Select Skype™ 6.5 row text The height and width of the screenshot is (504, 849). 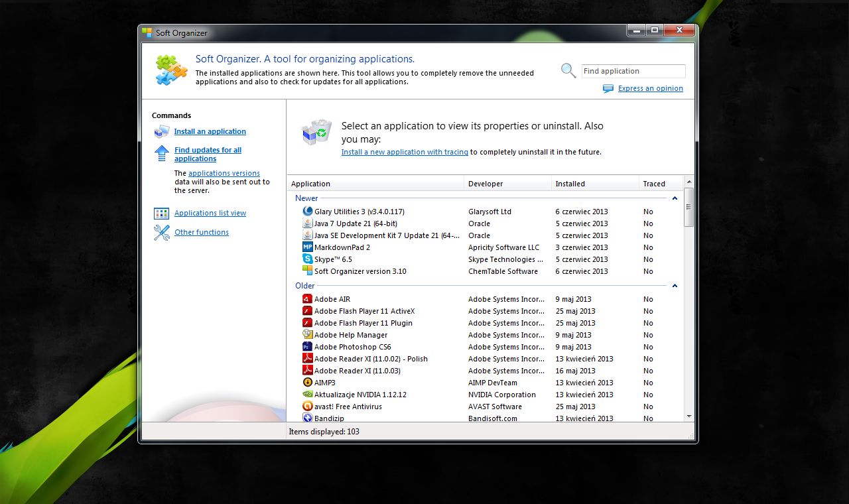[x=333, y=259]
